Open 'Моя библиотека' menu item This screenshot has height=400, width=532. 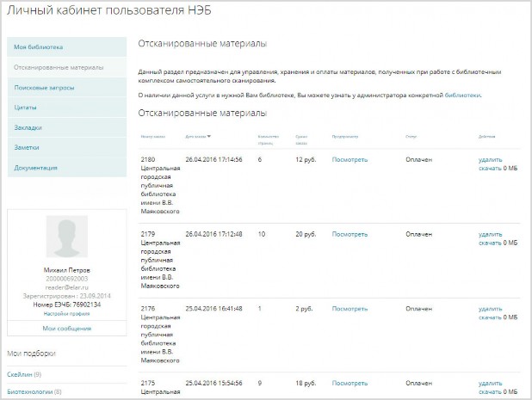[x=67, y=47]
